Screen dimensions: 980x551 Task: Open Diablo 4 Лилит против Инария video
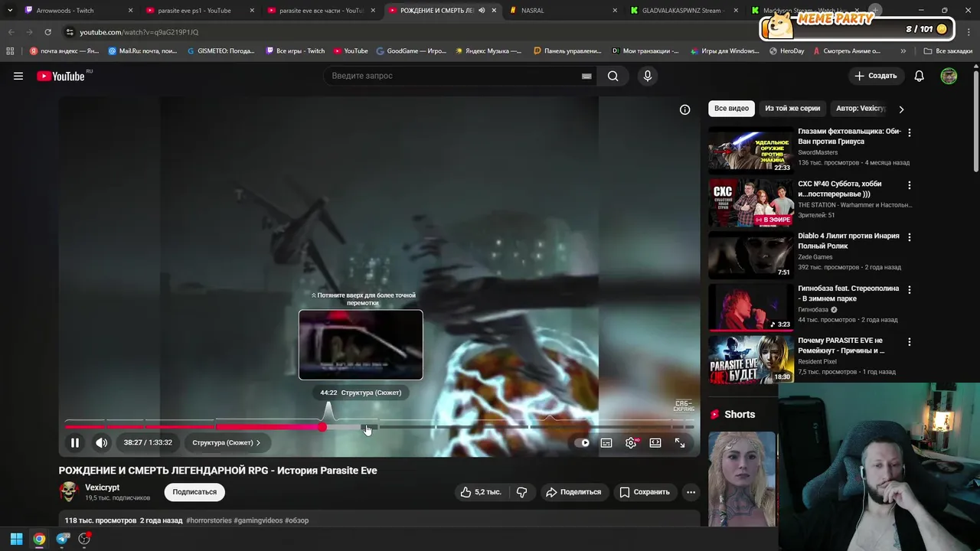coord(750,256)
